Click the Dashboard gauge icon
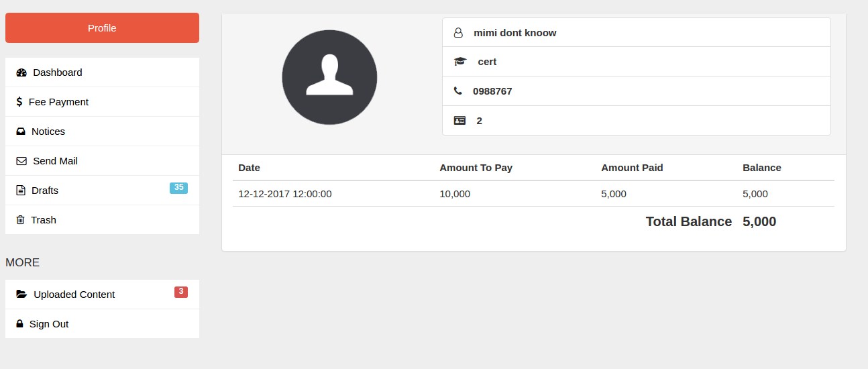Viewport: 868px width, 369px height. pos(21,72)
